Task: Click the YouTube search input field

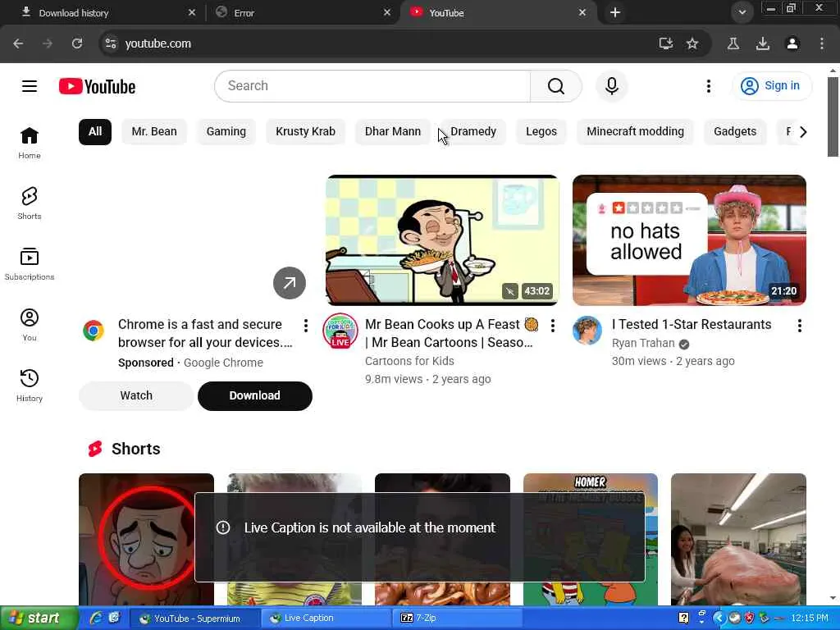Action: click(x=372, y=85)
